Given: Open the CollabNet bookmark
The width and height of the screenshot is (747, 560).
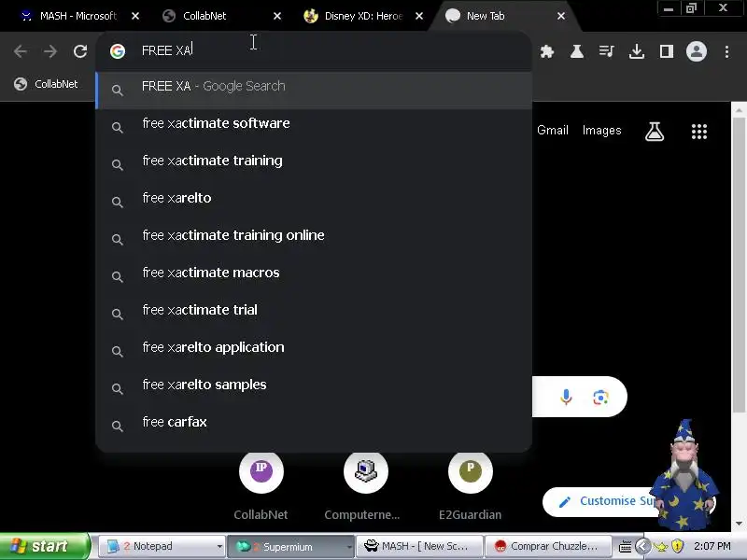Looking at the screenshot, I should [x=46, y=84].
